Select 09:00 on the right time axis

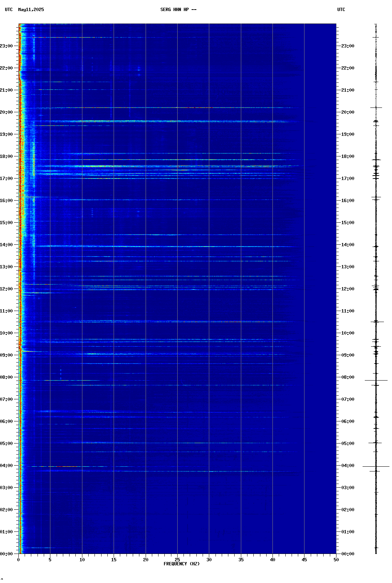click(348, 355)
